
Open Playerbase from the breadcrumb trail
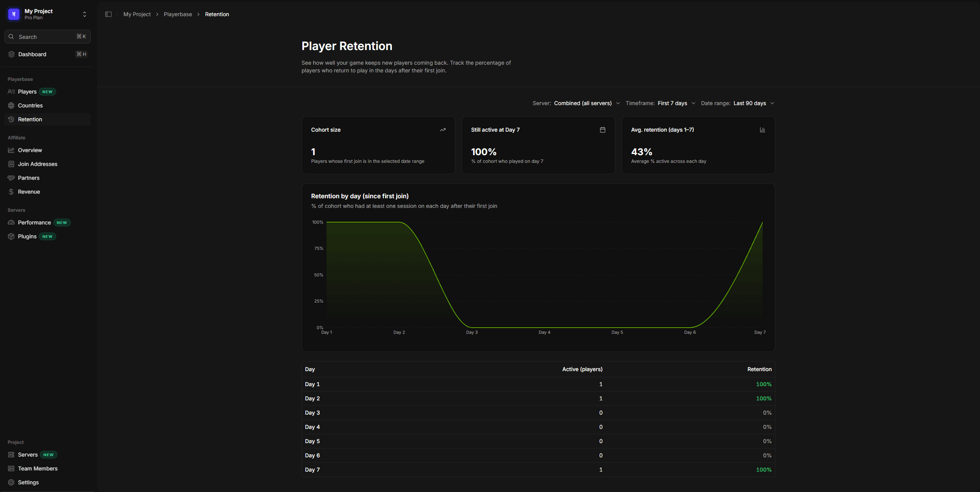click(178, 14)
